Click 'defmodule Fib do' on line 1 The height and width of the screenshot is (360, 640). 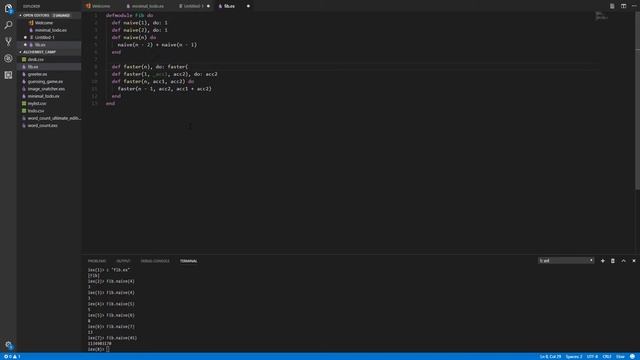pos(130,16)
